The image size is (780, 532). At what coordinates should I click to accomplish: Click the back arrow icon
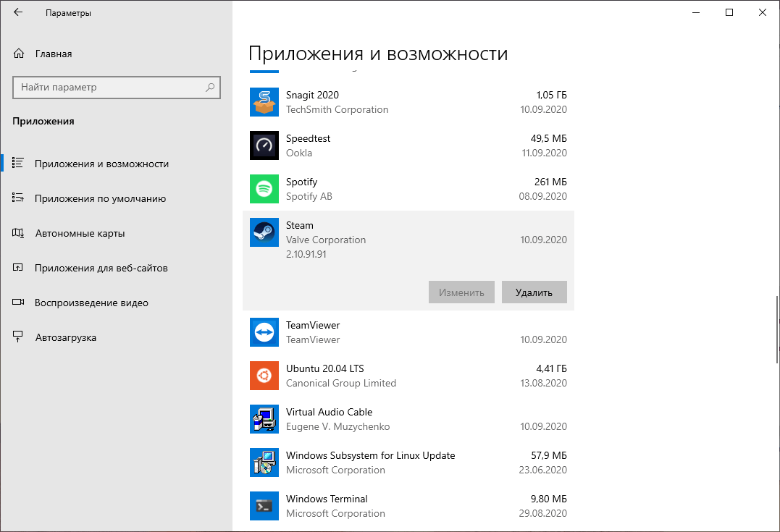(18, 12)
